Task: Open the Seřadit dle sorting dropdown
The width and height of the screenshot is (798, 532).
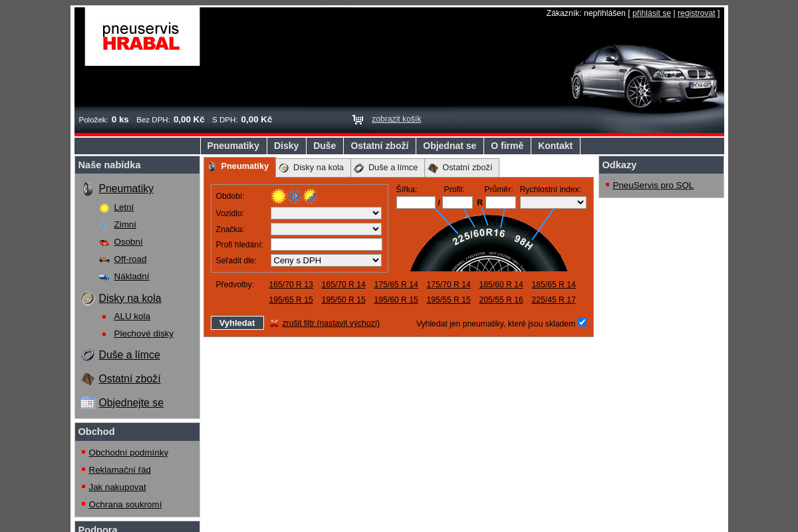Action: (326, 261)
